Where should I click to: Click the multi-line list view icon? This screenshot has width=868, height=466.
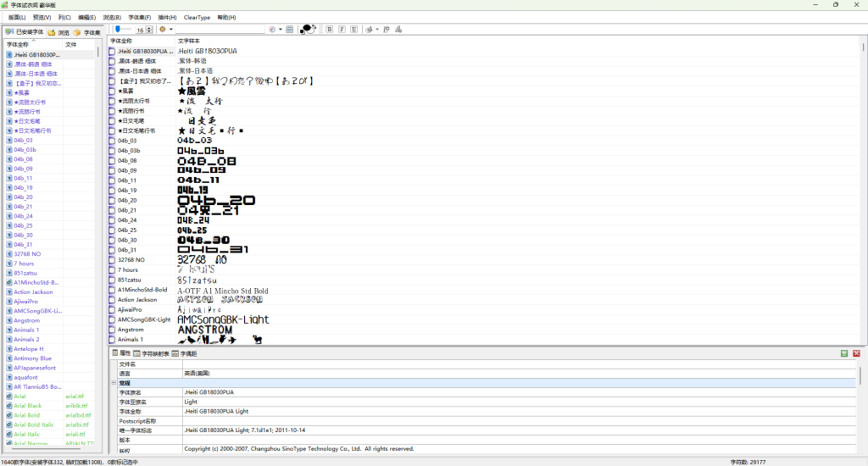click(x=290, y=29)
